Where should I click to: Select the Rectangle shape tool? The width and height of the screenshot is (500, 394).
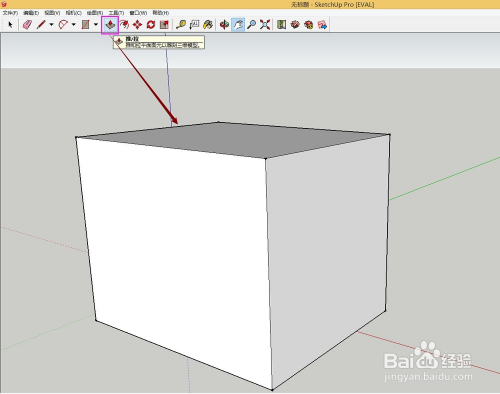tap(86, 25)
